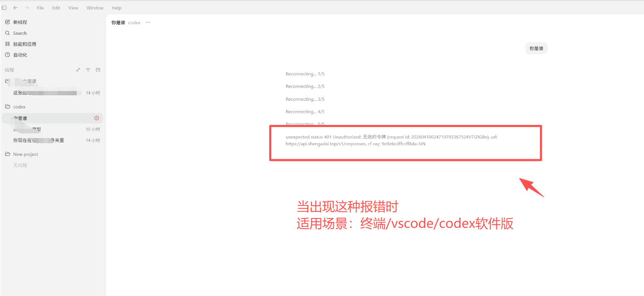
Task: Add a new project folder icon
Action: coord(98,70)
